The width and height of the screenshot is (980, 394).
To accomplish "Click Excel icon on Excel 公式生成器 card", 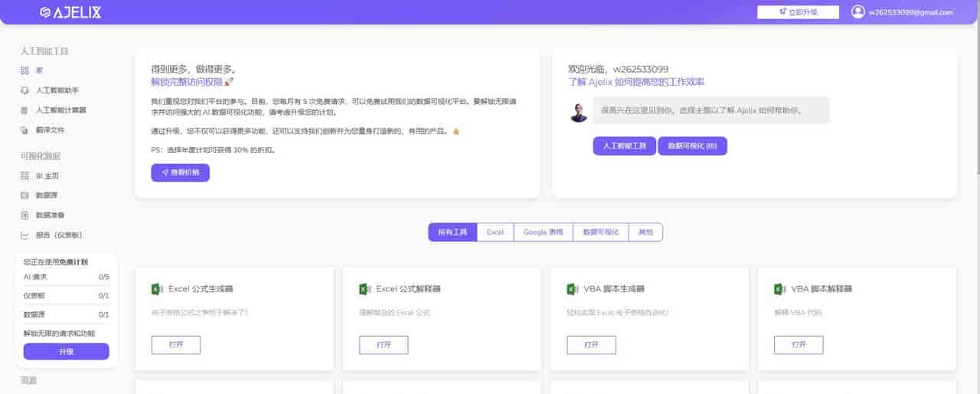I will pyautogui.click(x=157, y=289).
